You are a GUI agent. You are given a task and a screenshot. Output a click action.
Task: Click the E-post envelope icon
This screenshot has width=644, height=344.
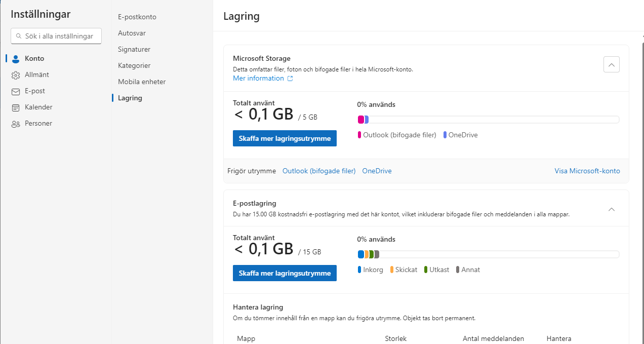[x=15, y=91]
